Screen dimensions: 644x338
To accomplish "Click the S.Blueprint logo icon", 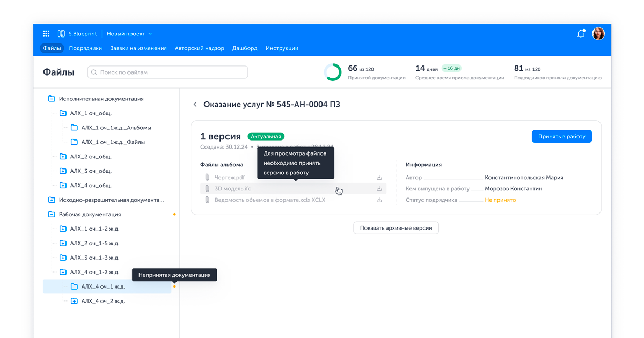I will tap(61, 34).
